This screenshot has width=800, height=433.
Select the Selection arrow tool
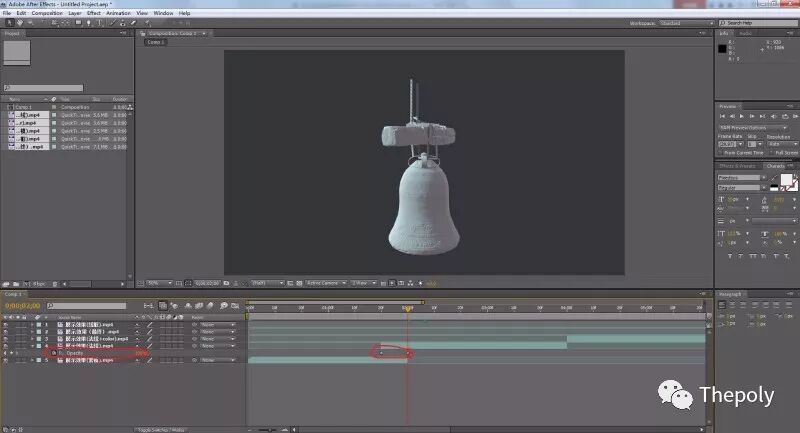click(x=10, y=23)
